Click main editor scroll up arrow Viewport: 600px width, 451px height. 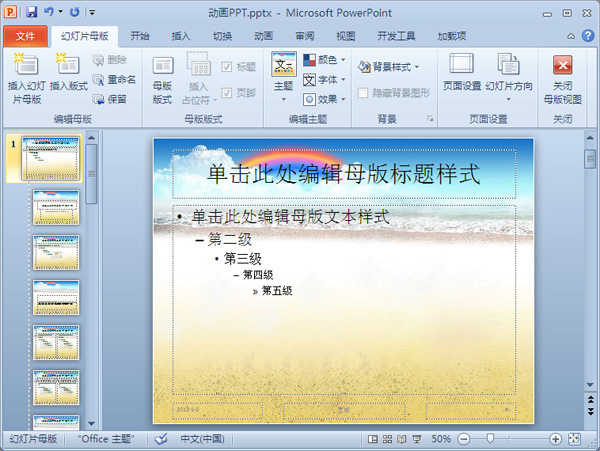[590, 138]
